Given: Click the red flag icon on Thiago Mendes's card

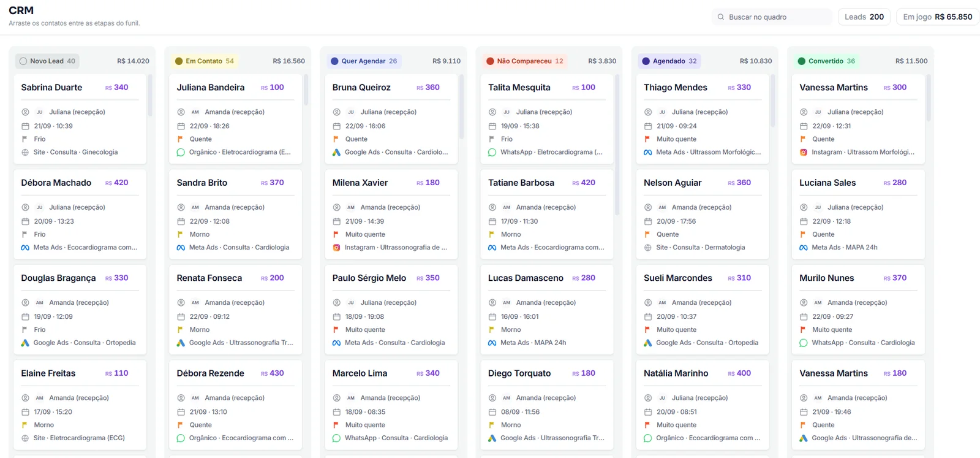Looking at the screenshot, I should [x=647, y=139].
